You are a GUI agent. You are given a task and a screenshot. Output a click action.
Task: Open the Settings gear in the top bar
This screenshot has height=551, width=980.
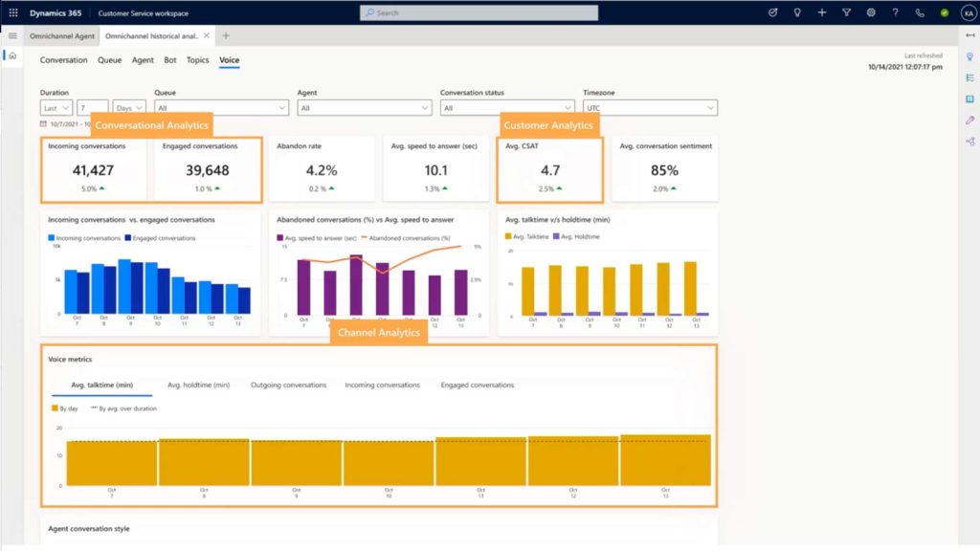(873, 12)
